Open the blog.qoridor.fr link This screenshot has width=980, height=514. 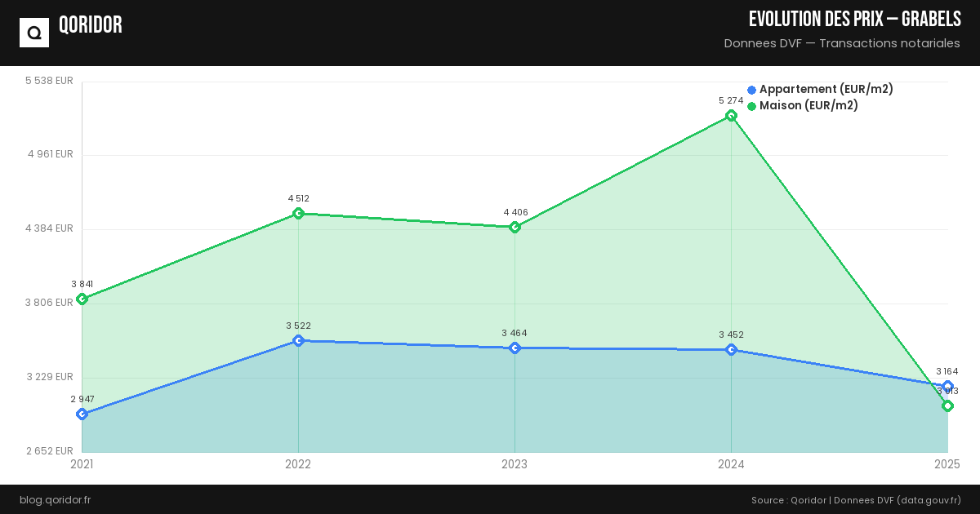56,499
